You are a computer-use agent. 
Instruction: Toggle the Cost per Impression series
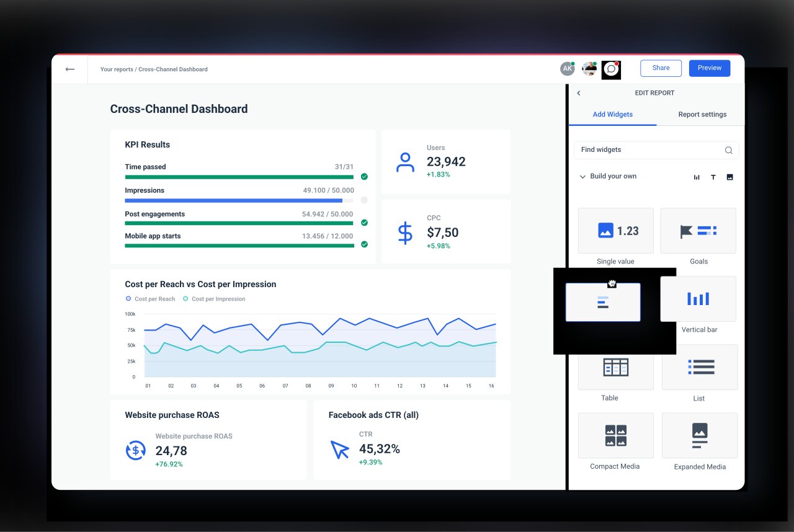click(x=214, y=298)
